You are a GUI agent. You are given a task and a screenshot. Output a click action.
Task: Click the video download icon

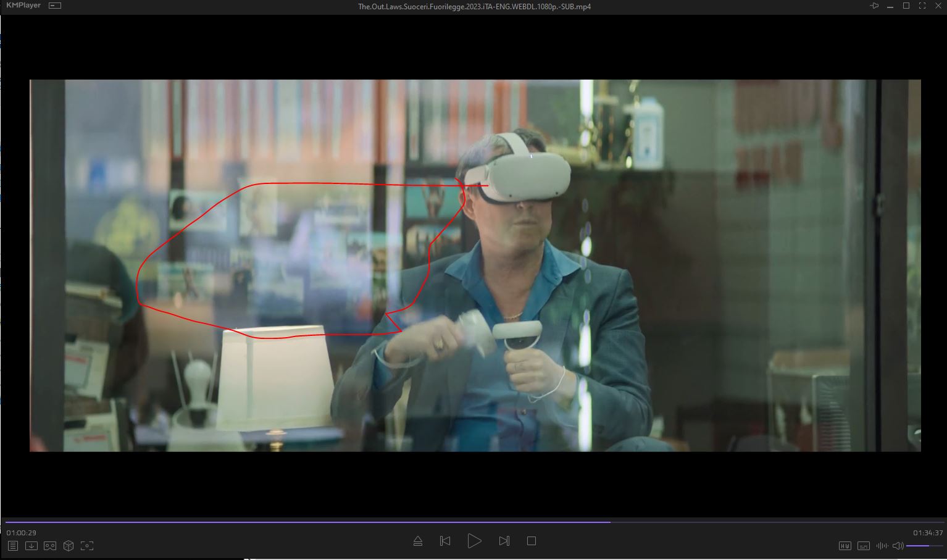coord(31,546)
